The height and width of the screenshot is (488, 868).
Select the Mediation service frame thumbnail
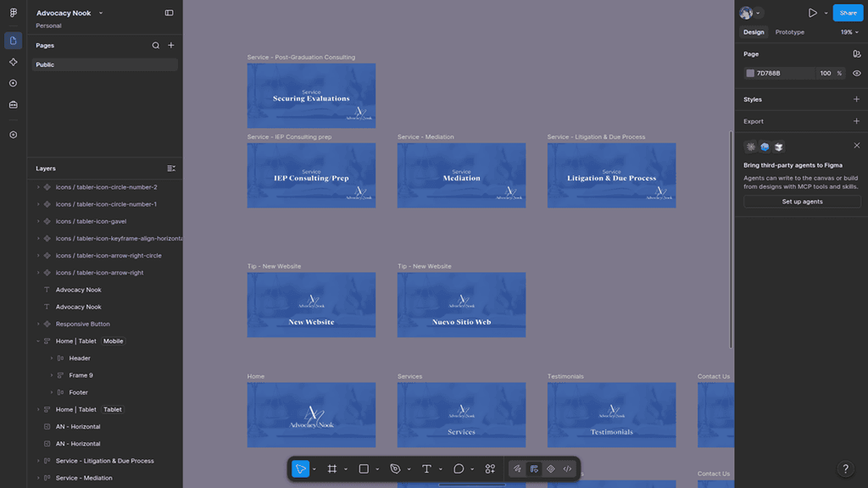point(461,175)
